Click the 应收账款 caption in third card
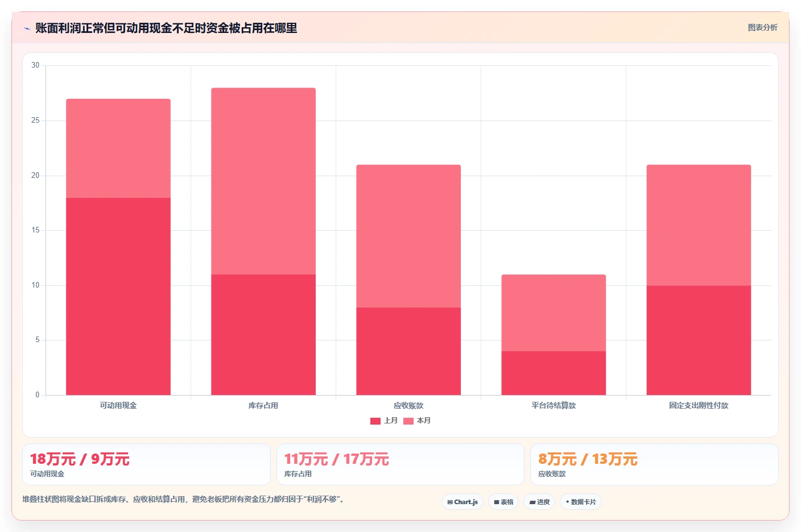This screenshot has height=532, width=801. pyautogui.click(x=552, y=474)
